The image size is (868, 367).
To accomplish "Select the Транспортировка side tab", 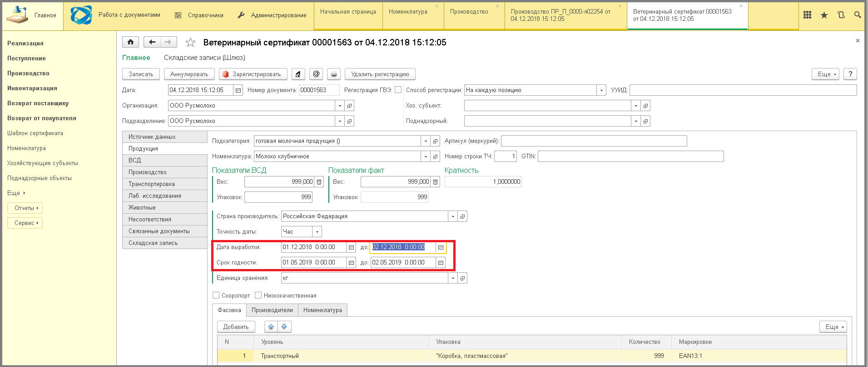I will coord(152,184).
